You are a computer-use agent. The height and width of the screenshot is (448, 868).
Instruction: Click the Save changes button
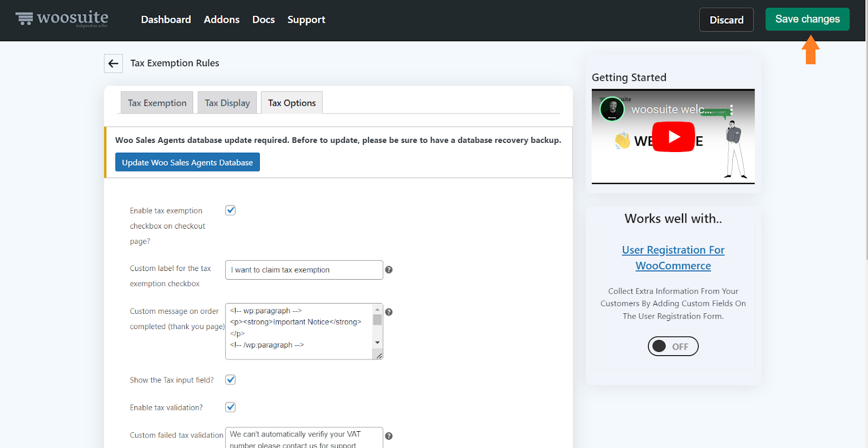tap(807, 19)
